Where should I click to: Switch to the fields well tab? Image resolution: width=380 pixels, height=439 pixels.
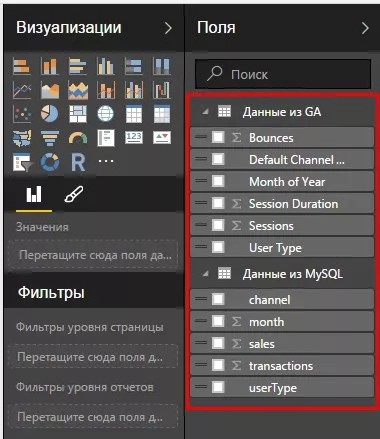[34, 194]
